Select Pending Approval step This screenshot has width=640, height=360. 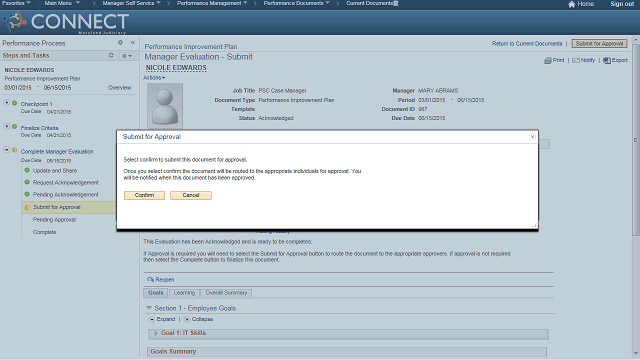pyautogui.click(x=54, y=220)
